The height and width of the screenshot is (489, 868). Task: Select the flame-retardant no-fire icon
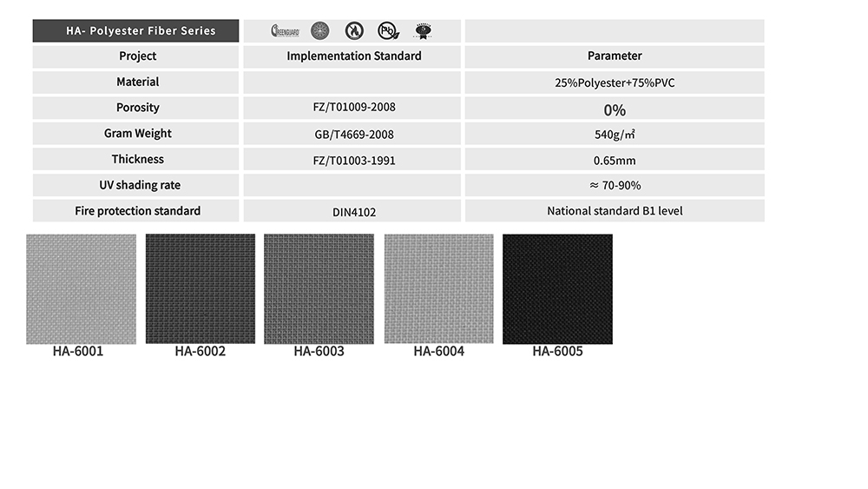(x=353, y=31)
